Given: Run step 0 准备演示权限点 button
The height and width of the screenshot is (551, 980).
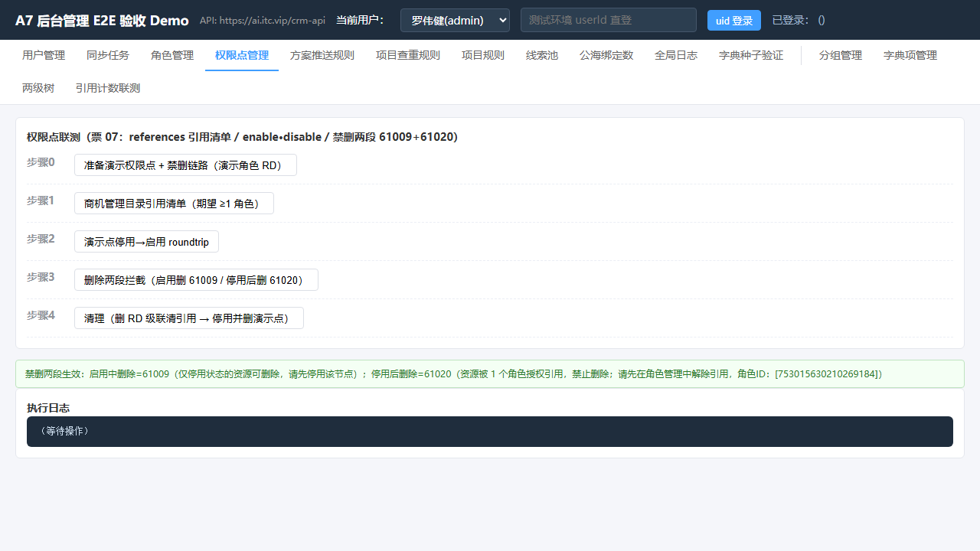Looking at the screenshot, I should (x=185, y=165).
